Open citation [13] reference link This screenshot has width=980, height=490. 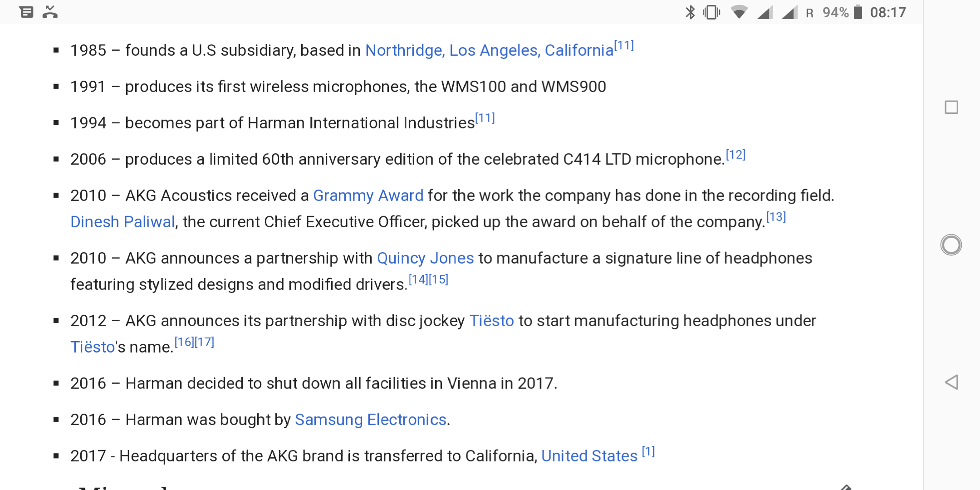pos(776,217)
